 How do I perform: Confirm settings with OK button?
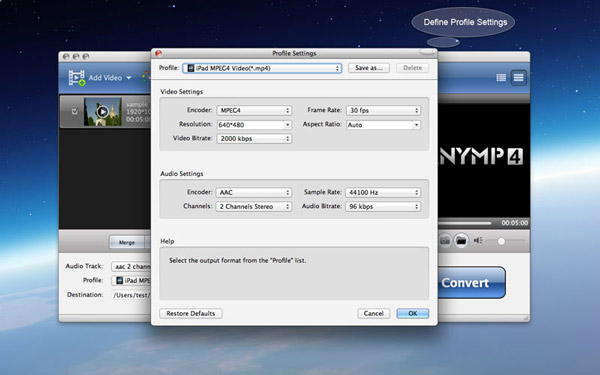(x=412, y=313)
